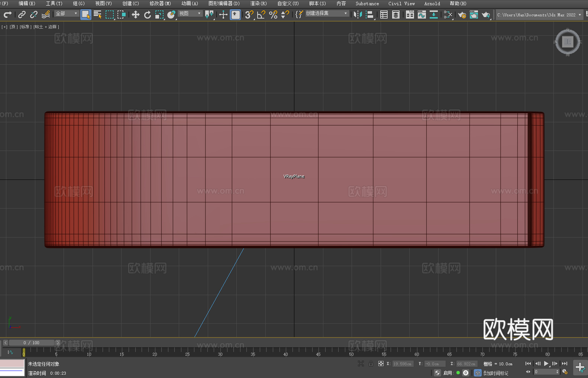
Task: Open 创建选择集 named selection dropdown
Action: pyautogui.click(x=327, y=13)
